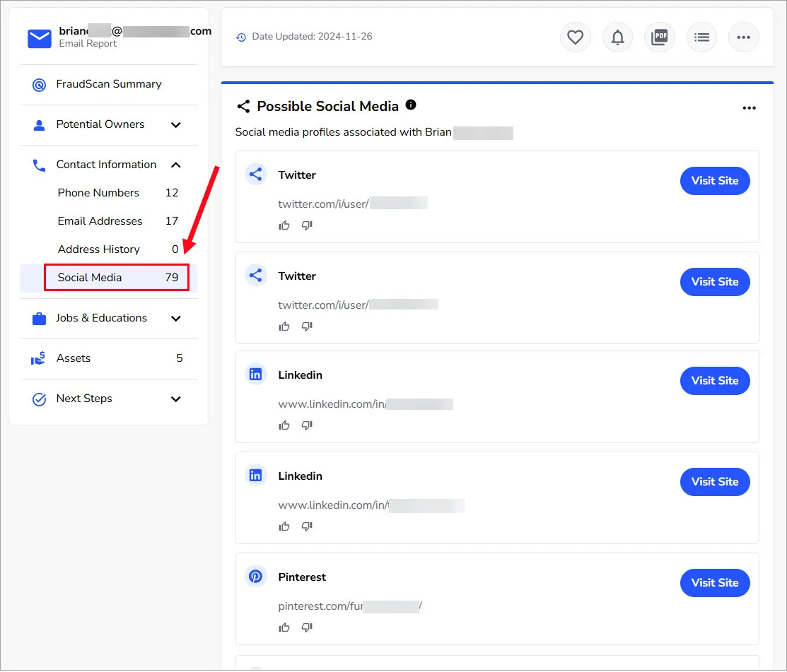The image size is (787, 672).
Task: Thumbs down the first LinkedIn result
Action: pos(306,425)
